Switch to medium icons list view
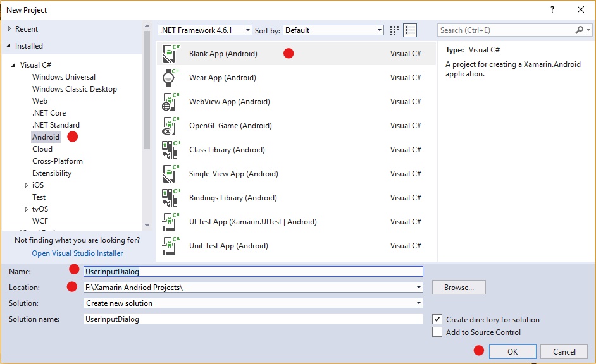The width and height of the screenshot is (596, 364). pos(410,30)
